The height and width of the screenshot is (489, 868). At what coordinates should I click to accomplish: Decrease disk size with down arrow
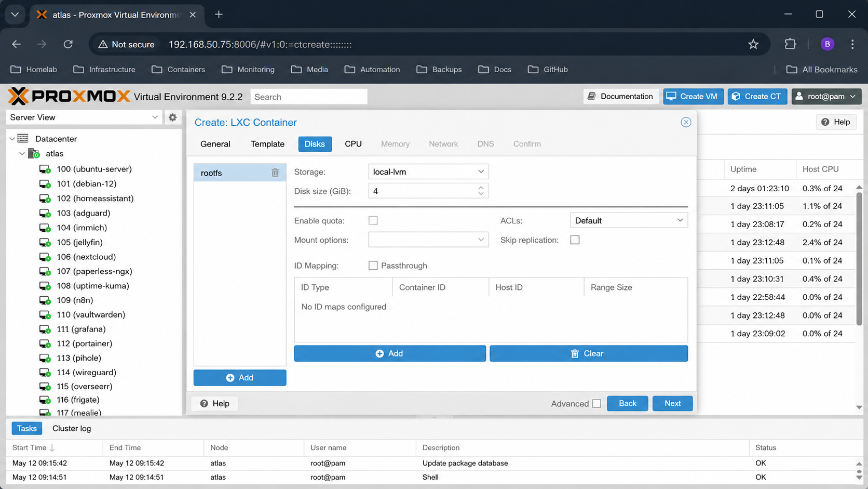coord(481,194)
